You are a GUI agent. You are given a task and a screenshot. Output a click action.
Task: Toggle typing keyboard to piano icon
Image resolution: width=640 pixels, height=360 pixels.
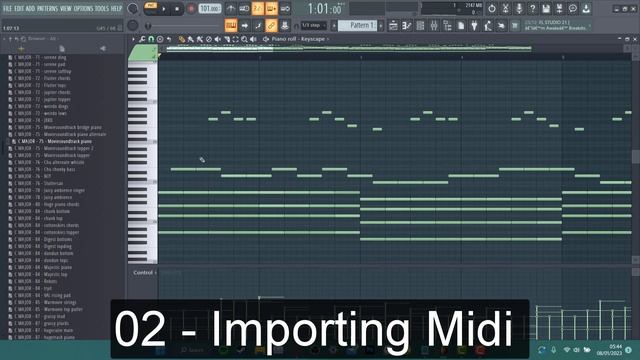(x=231, y=26)
